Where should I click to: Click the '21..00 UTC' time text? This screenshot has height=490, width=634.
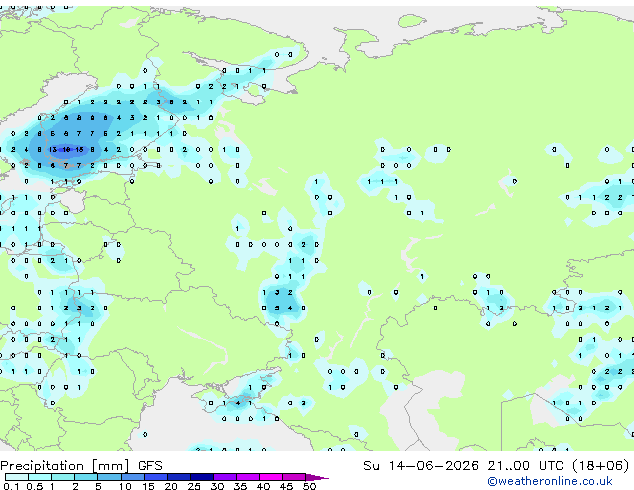point(525,466)
